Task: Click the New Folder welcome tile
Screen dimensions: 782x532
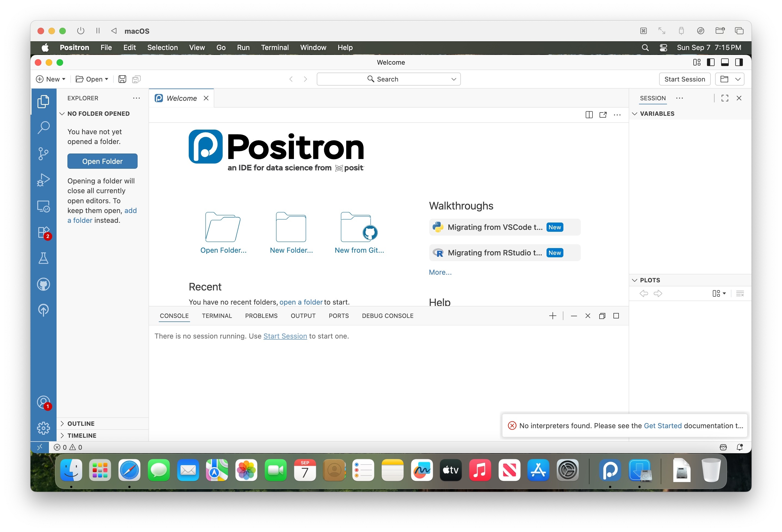Action: [x=291, y=232]
